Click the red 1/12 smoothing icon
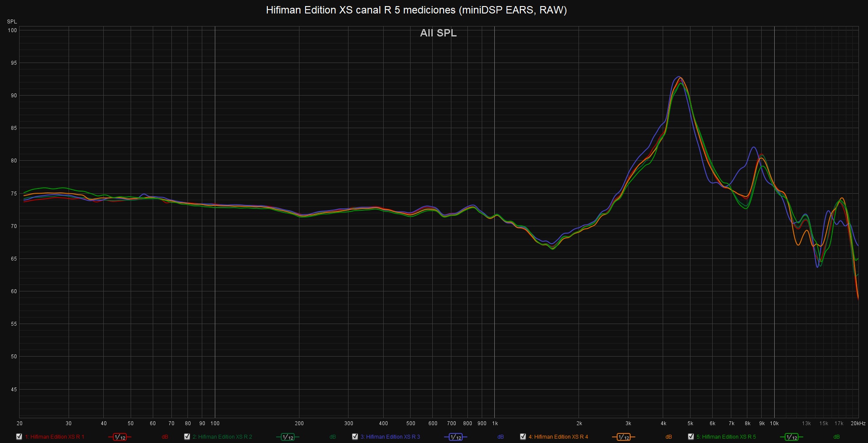This screenshot has width=868, height=443. (119, 437)
